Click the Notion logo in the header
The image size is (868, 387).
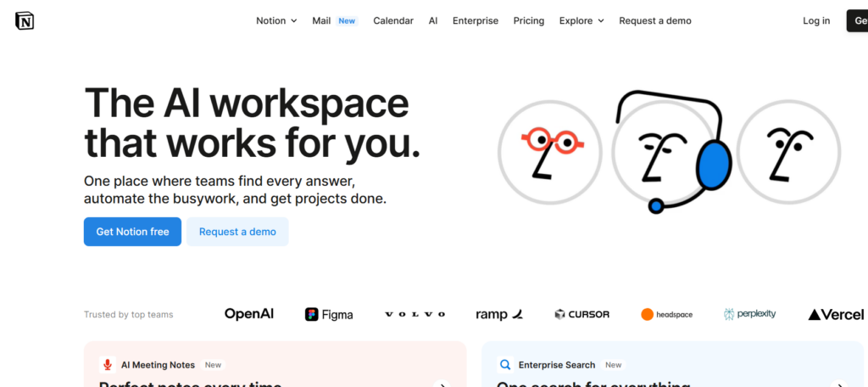25,21
